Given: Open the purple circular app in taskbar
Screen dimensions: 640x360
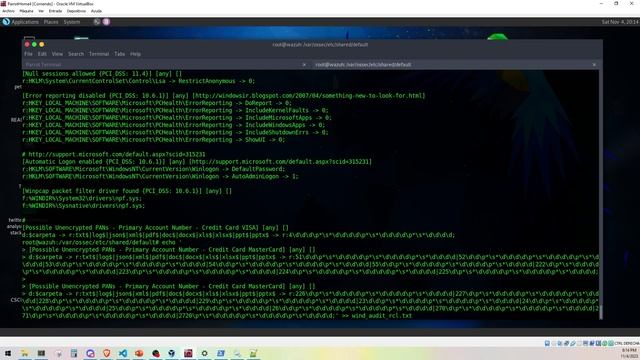Looking at the screenshot, I should pos(90,353).
